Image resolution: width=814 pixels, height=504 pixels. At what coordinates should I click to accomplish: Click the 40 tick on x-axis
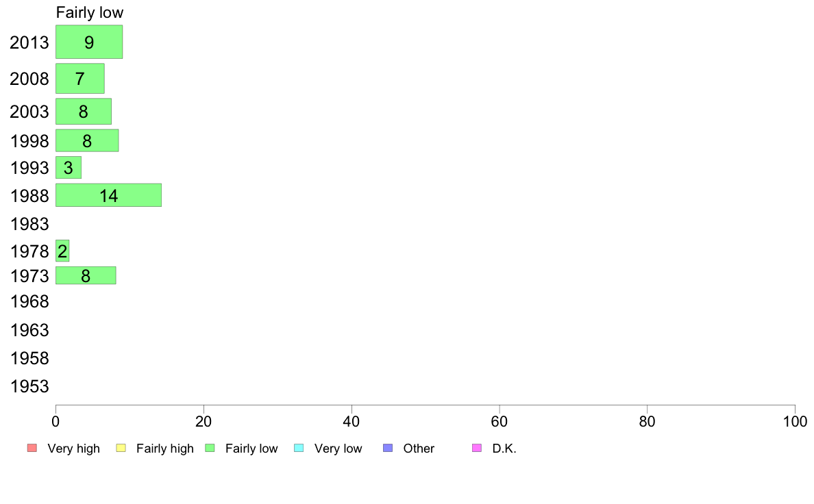351,421
